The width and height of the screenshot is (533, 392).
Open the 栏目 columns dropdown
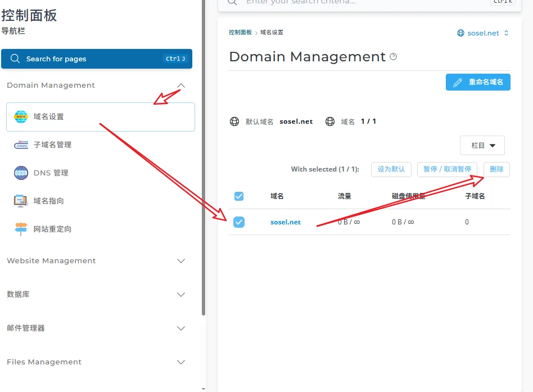tap(482, 146)
